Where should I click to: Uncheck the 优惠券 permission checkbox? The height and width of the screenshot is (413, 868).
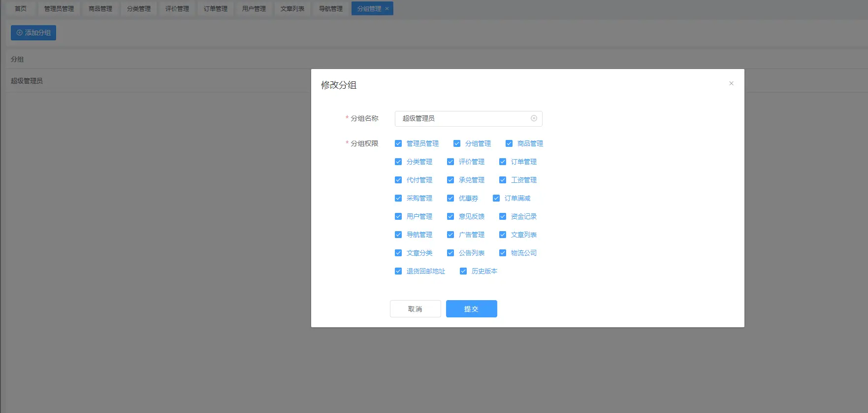click(x=450, y=198)
